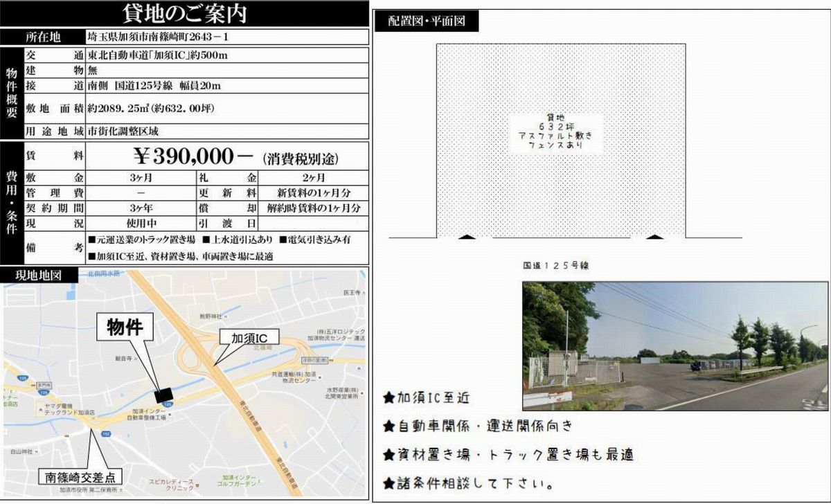The width and height of the screenshot is (831, 504).
Task: Open the street photo of the lot
Action: point(674,345)
